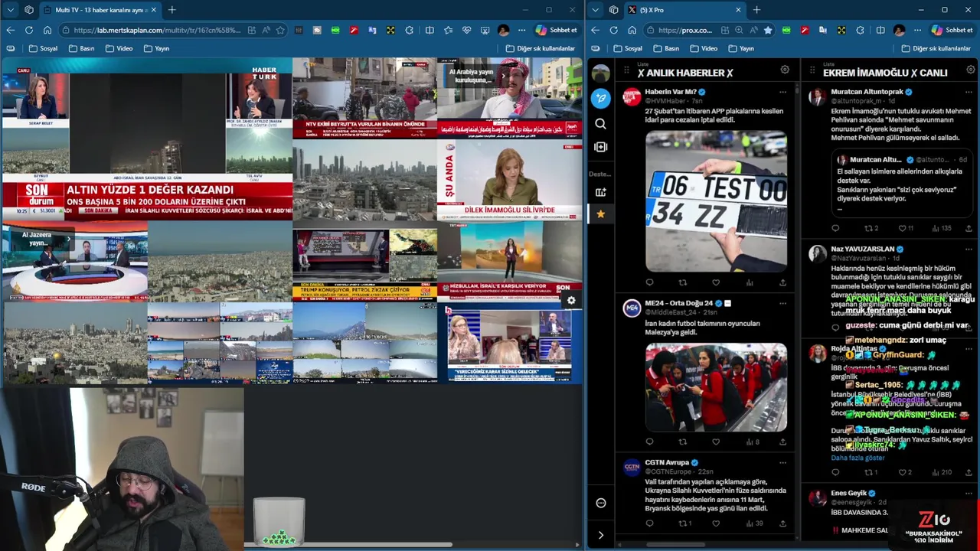Image resolution: width=980 pixels, height=551 pixels.
Task: Click the pro.x.com address bar
Action: (685, 30)
